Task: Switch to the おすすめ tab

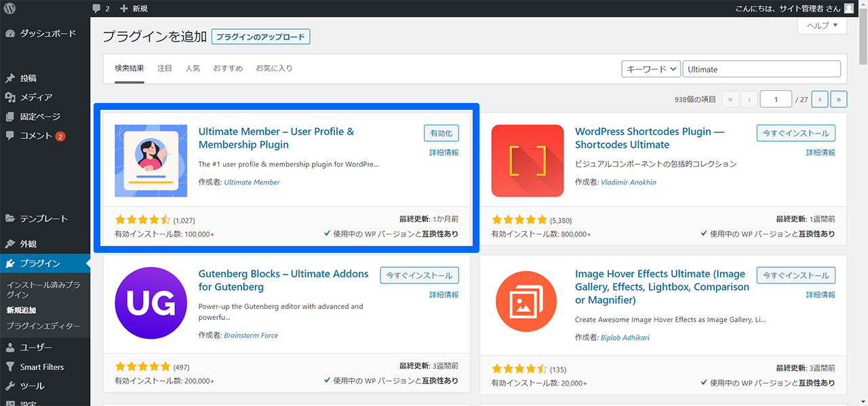Action: pos(228,68)
